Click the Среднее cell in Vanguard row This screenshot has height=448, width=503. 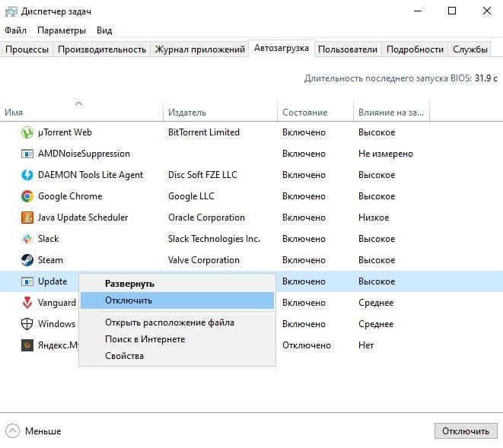pyautogui.click(x=376, y=303)
